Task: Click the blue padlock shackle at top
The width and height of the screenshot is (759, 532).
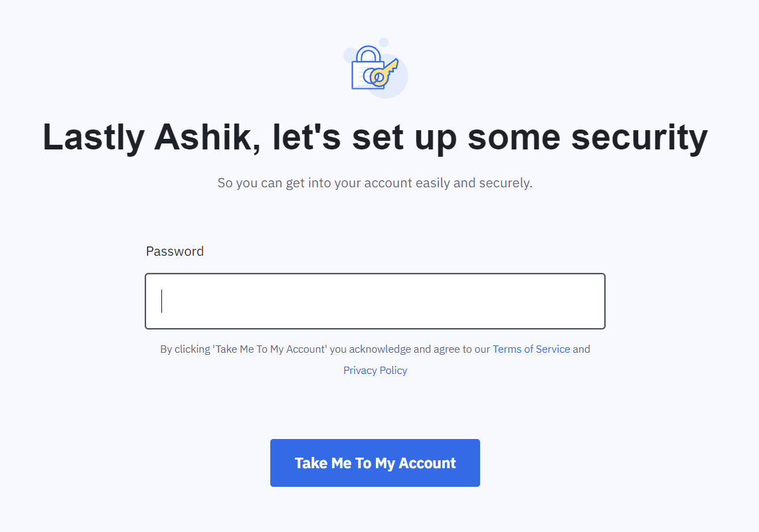Action: point(367,53)
